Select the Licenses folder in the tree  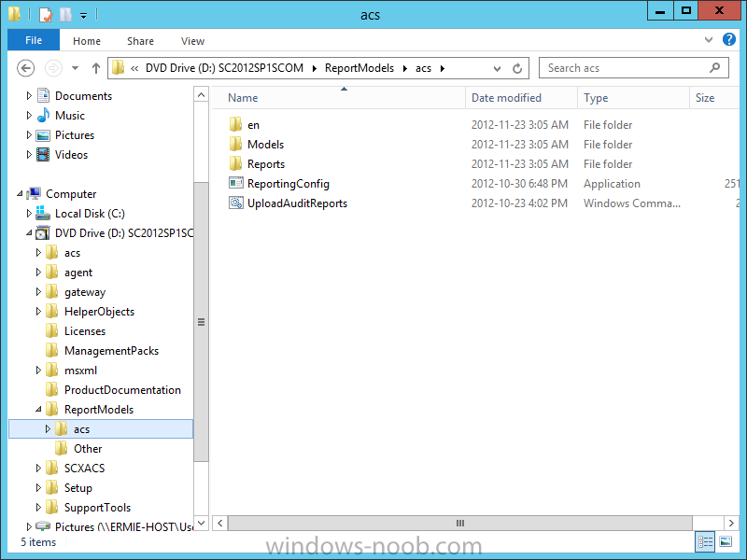coord(85,331)
